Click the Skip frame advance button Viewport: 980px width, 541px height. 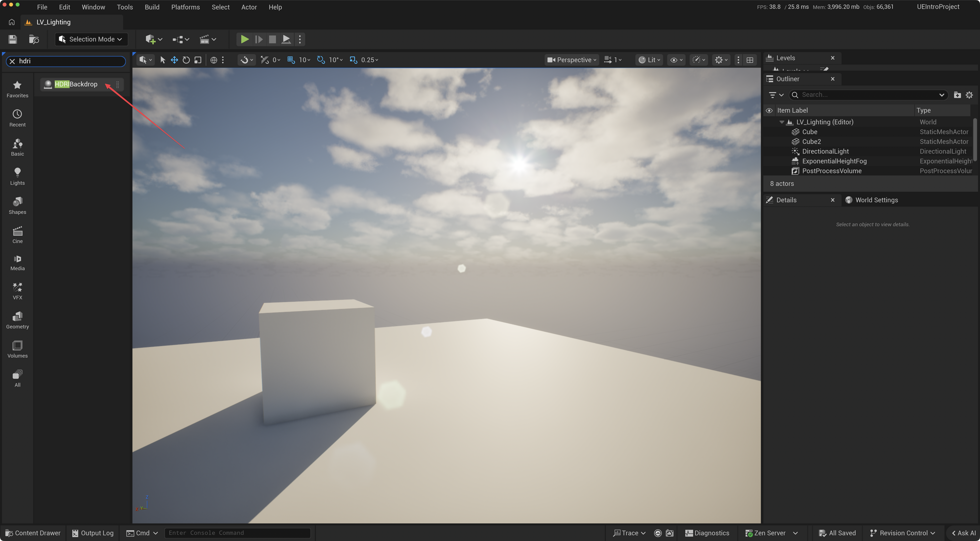[259, 39]
